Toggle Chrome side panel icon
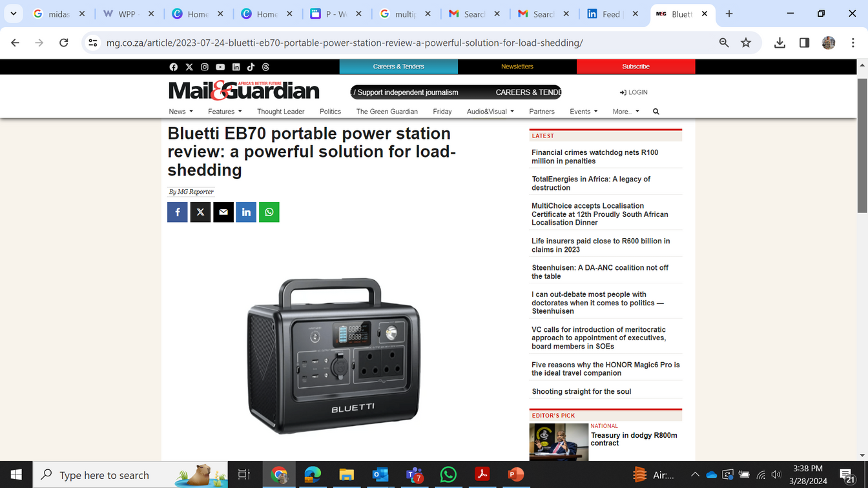868x488 pixels. tap(804, 43)
